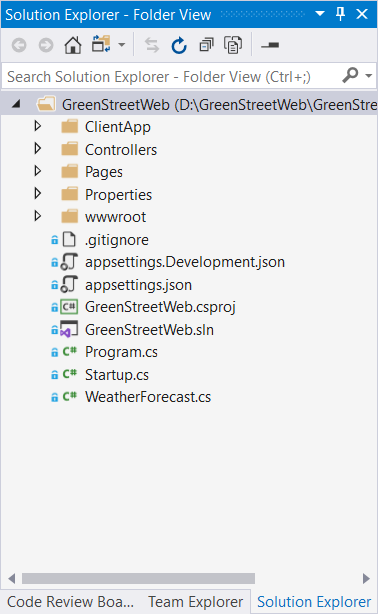Image resolution: width=378 pixels, height=614 pixels.
Task: Refresh the folder view
Action: (179, 45)
